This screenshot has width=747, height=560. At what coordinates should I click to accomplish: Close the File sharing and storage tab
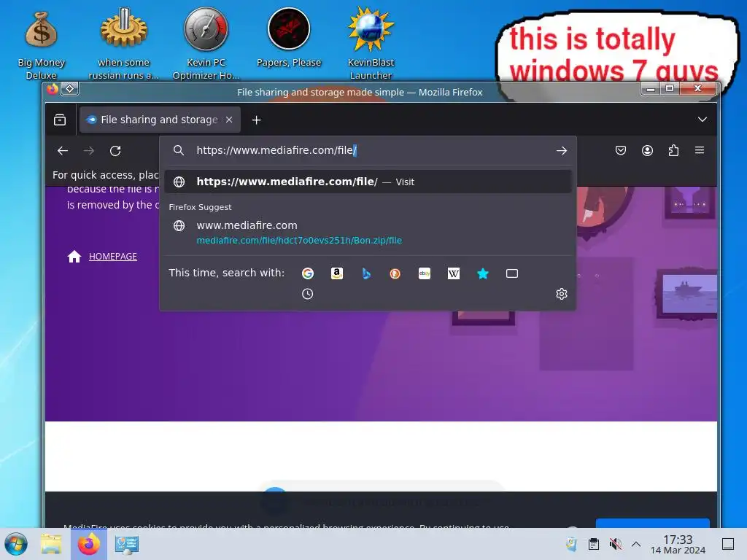pos(229,120)
